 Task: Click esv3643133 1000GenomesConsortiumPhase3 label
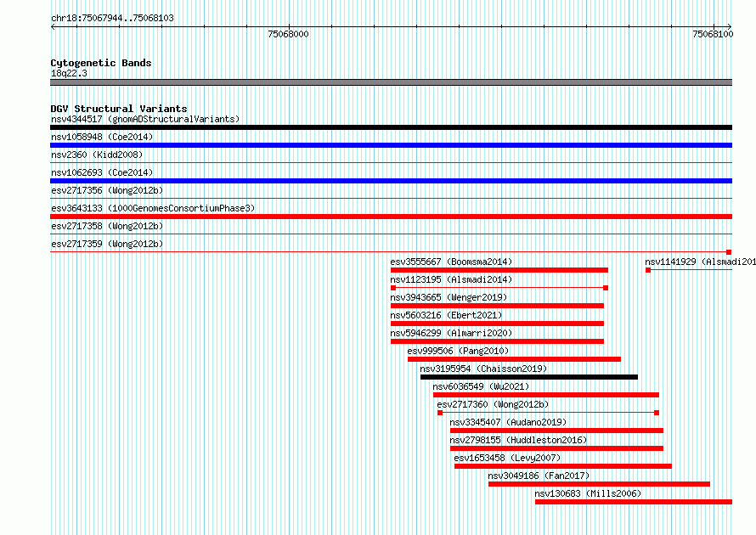[x=153, y=208]
